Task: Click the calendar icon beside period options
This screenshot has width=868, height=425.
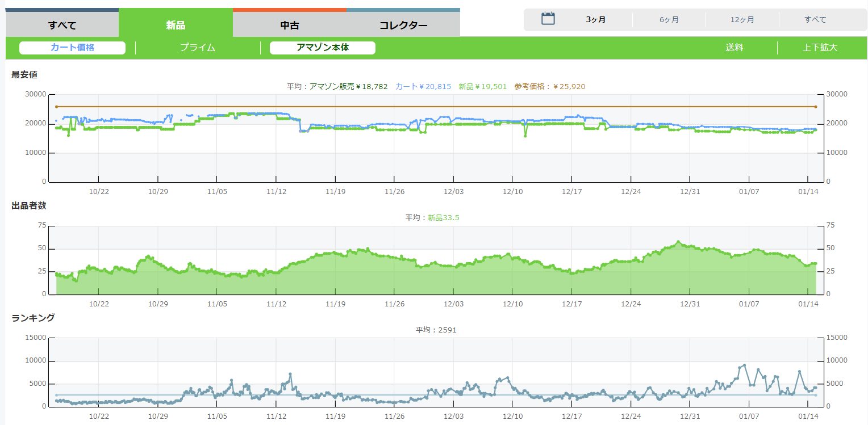Action: tap(548, 19)
